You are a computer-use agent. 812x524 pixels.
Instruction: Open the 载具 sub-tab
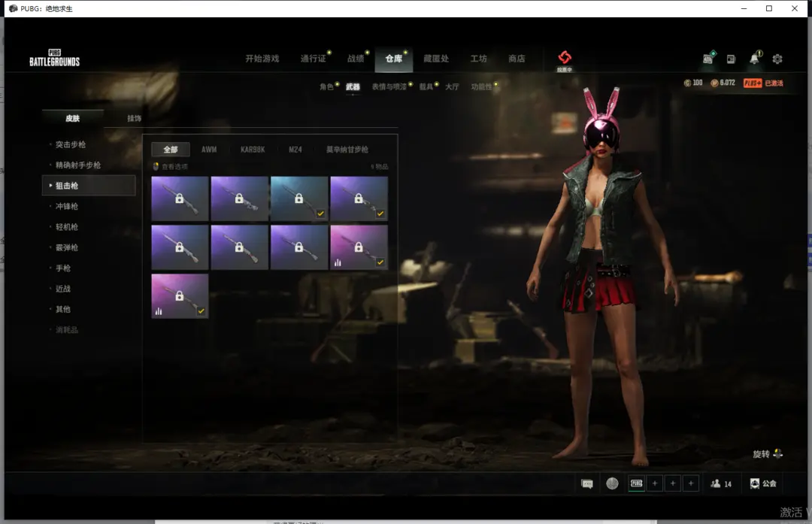[x=426, y=86]
